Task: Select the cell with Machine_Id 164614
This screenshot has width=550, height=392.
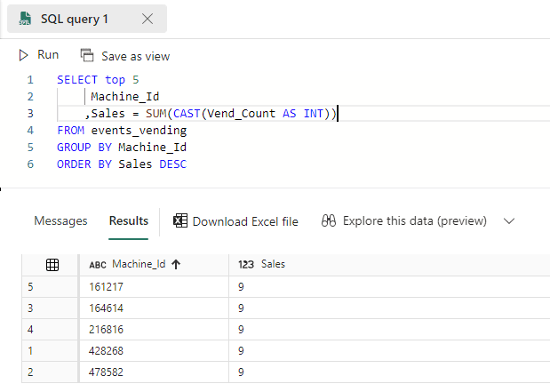Action: [x=154, y=308]
